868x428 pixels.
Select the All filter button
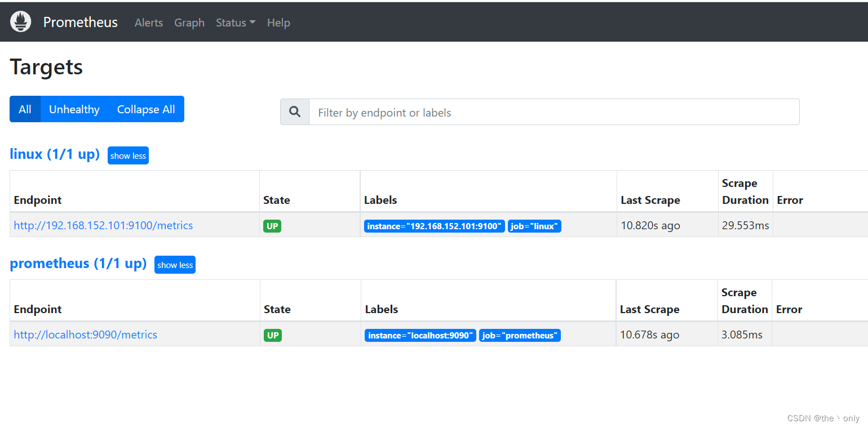coord(25,109)
